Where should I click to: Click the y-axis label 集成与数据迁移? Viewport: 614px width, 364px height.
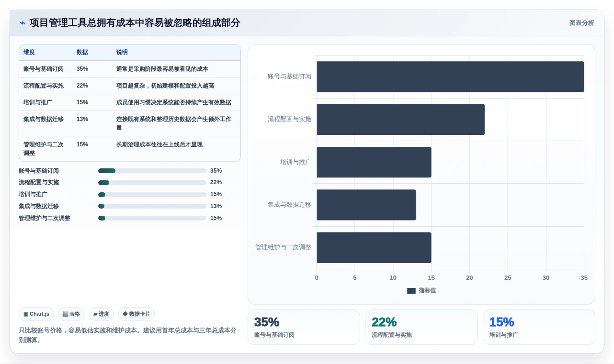[289, 205]
